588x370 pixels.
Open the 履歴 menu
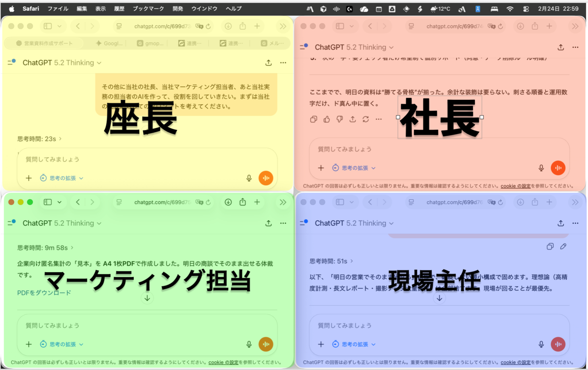[x=120, y=9]
